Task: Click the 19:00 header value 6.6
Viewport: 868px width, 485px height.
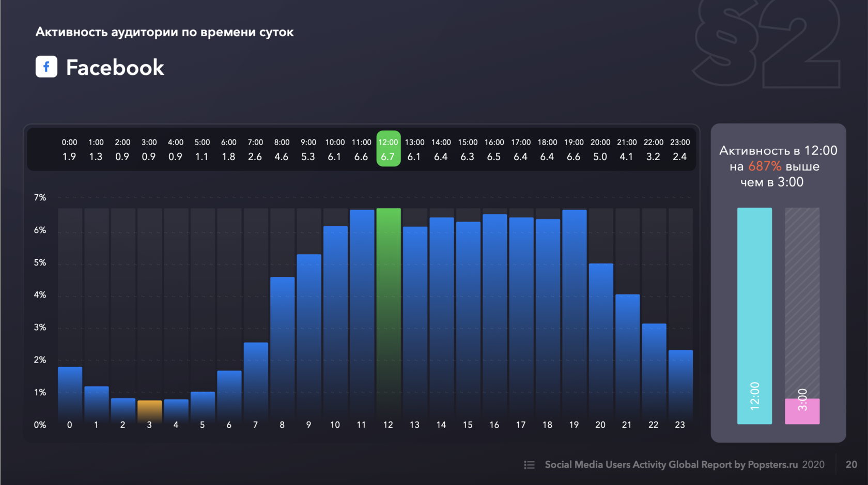Action: pyautogui.click(x=574, y=157)
